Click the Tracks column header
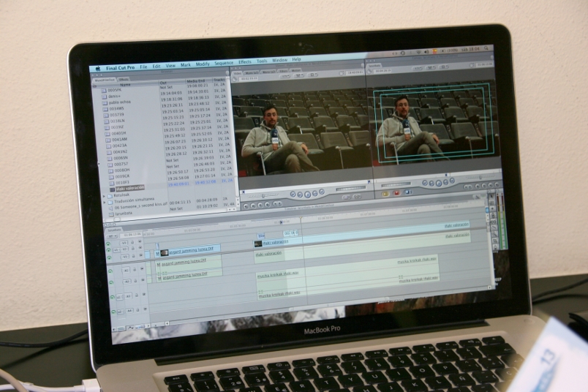 tap(219, 80)
